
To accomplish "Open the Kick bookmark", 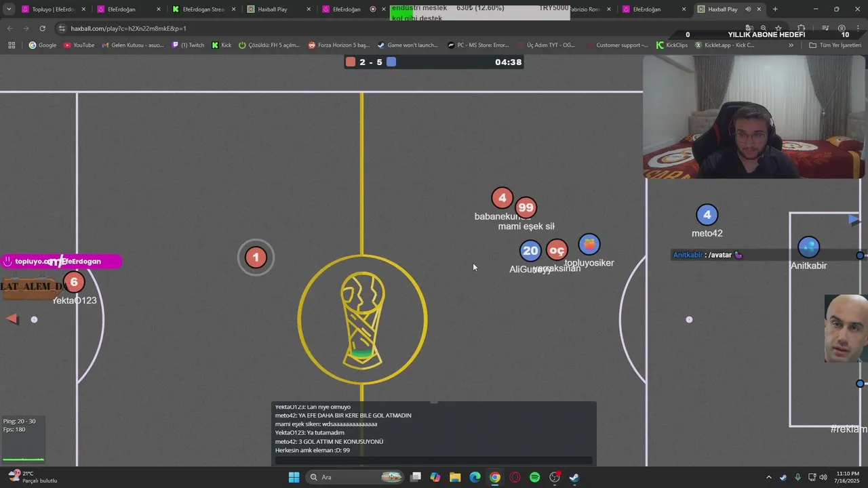I will point(222,45).
